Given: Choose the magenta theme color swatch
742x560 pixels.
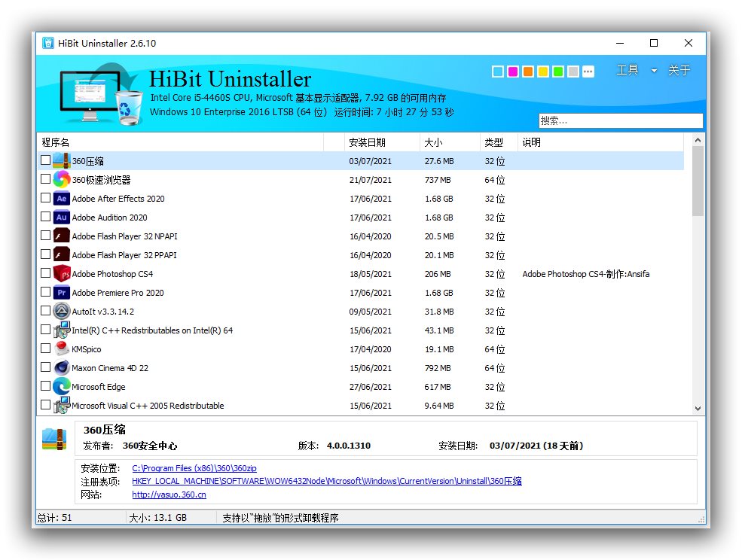Looking at the screenshot, I should [513, 72].
